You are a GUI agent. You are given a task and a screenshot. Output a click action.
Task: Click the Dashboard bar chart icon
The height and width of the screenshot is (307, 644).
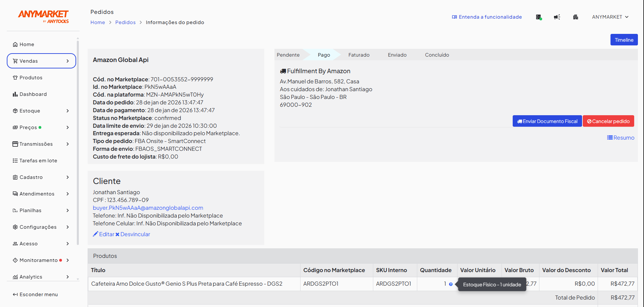(x=15, y=94)
